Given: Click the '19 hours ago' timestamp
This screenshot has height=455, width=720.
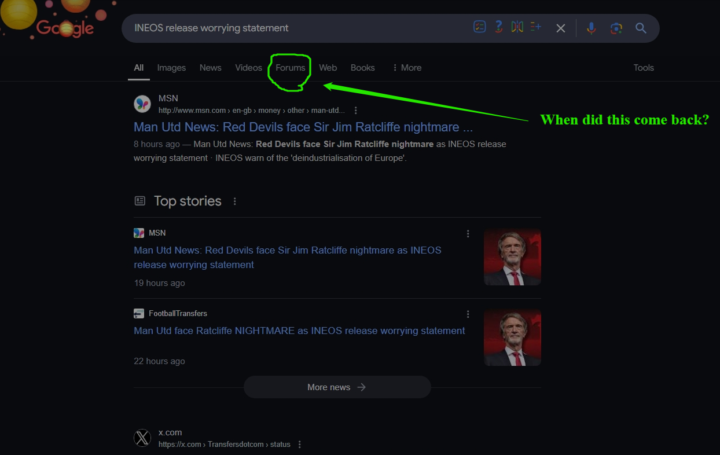Looking at the screenshot, I should (159, 283).
